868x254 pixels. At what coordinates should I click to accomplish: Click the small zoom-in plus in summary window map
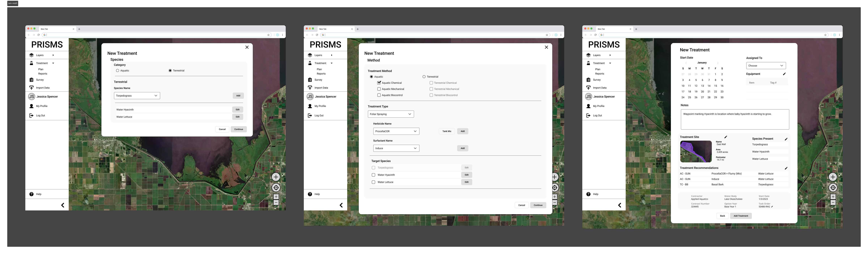pyautogui.click(x=833, y=197)
